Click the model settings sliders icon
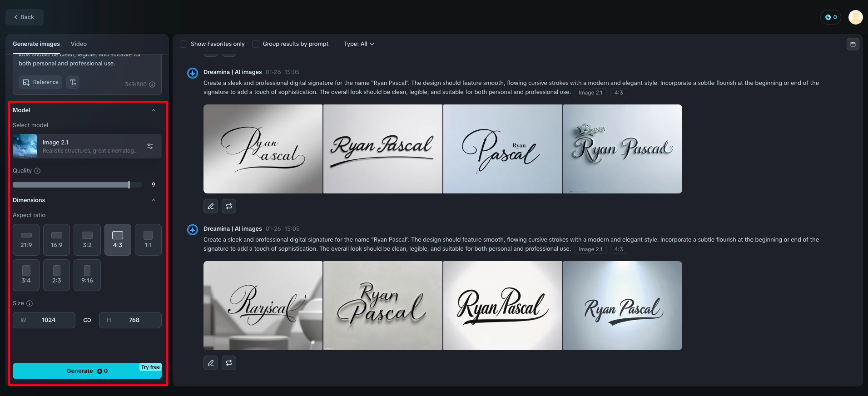The width and height of the screenshot is (868, 396). [150, 146]
